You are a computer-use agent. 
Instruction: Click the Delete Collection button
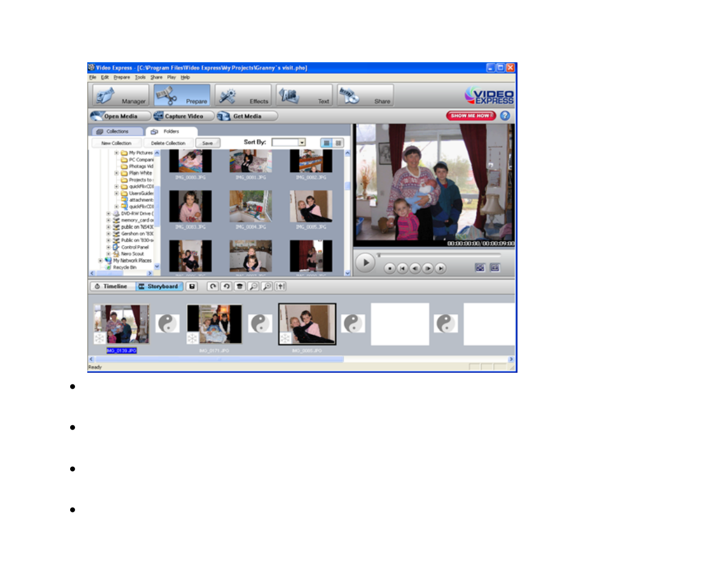point(168,143)
